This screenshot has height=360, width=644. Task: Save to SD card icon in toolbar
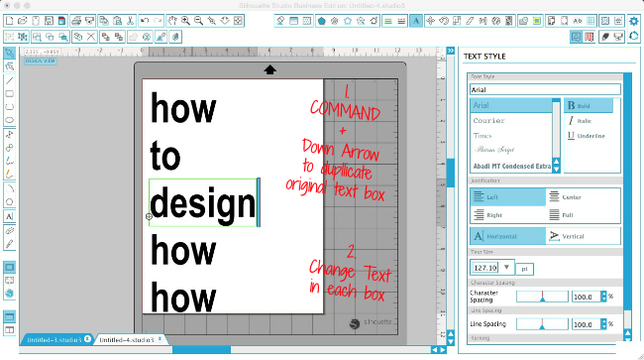62,21
